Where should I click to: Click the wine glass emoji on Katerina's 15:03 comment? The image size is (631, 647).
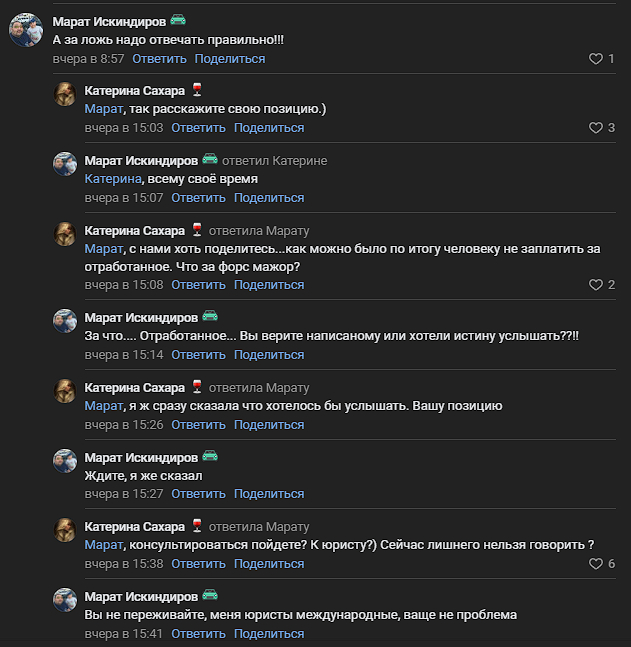pyautogui.click(x=197, y=90)
